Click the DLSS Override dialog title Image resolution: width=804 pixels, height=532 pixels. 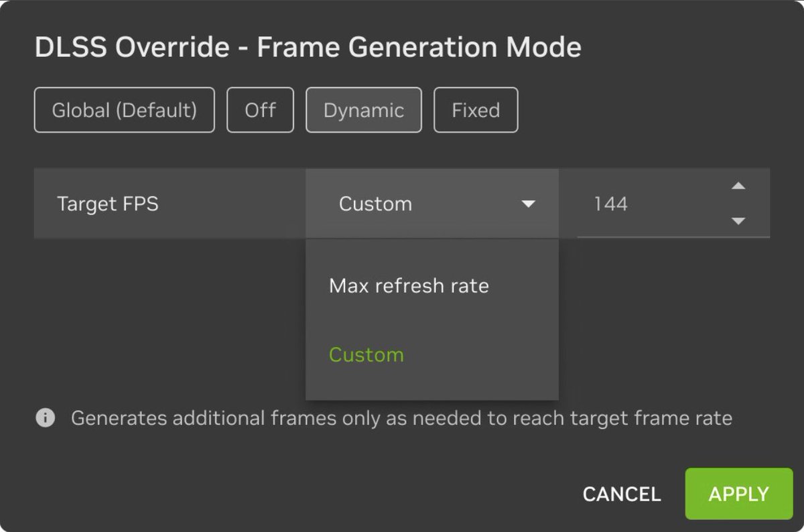(x=308, y=48)
